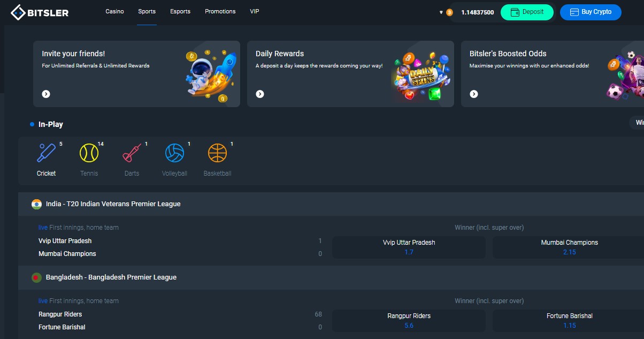Click the In-Play section heading
644x339 pixels.
[x=51, y=124]
